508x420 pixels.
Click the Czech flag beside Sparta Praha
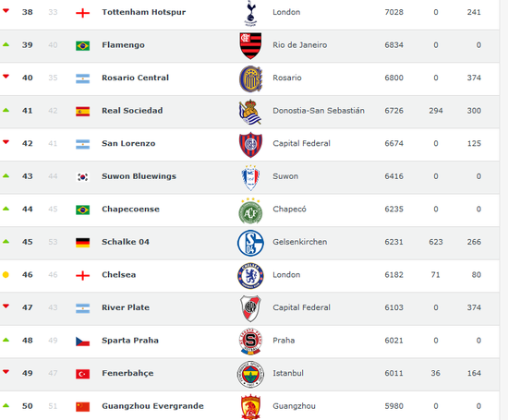82,342
